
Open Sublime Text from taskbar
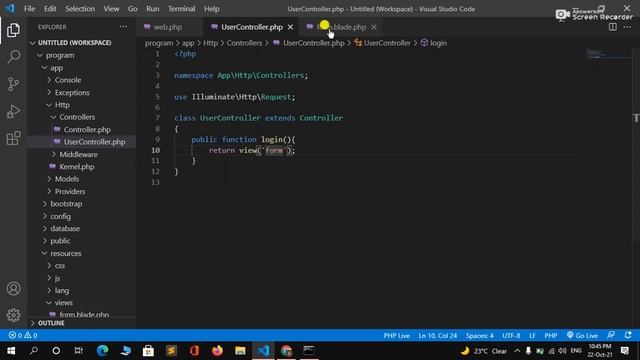pos(171,351)
